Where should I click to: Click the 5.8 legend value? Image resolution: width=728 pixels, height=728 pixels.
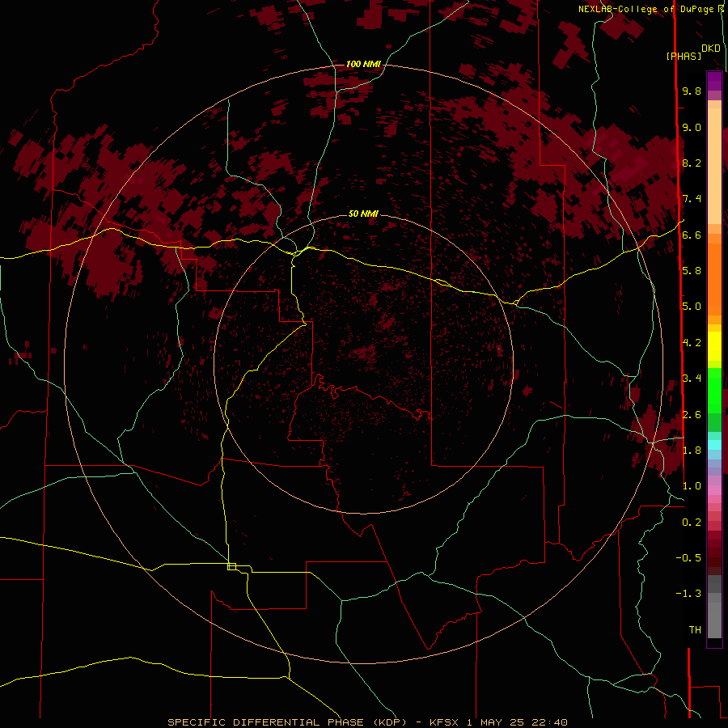(692, 271)
